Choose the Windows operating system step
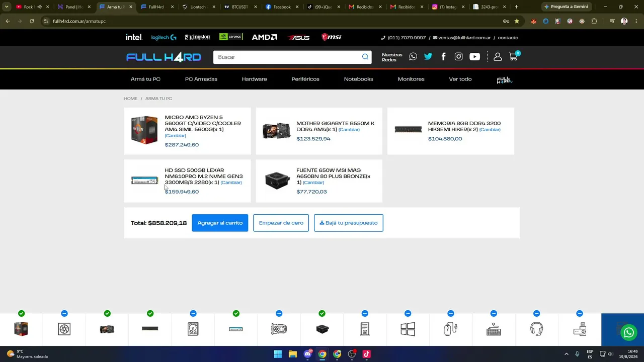This screenshot has width=644, height=362. click(x=408, y=329)
